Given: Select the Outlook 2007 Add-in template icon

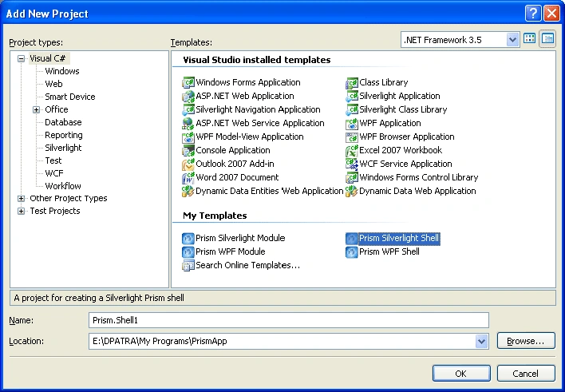Looking at the screenshot, I should point(188,164).
